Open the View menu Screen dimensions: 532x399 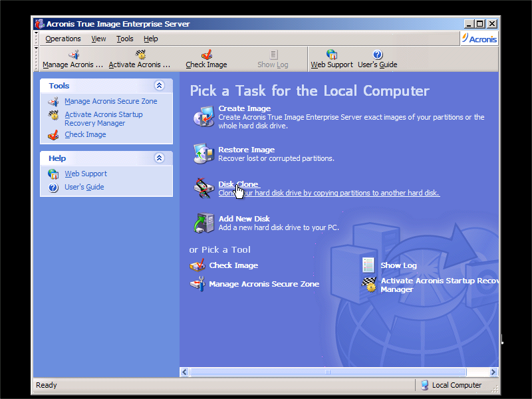pyautogui.click(x=98, y=39)
